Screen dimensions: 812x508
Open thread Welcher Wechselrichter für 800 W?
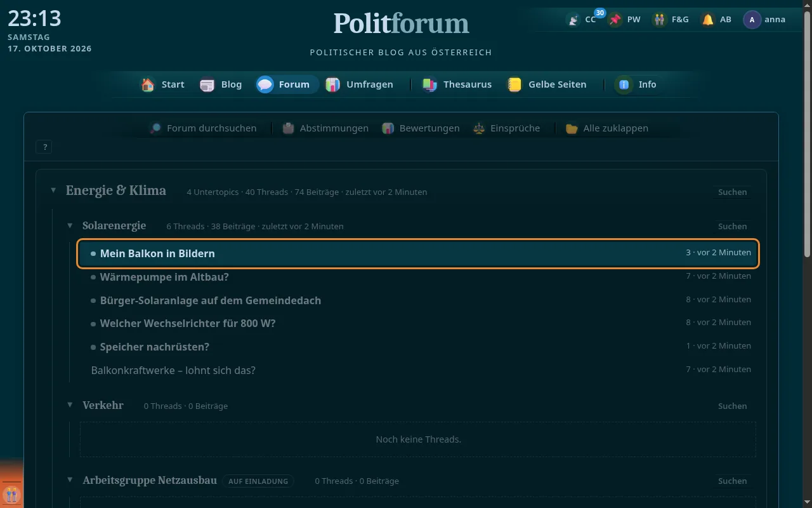click(x=418, y=323)
